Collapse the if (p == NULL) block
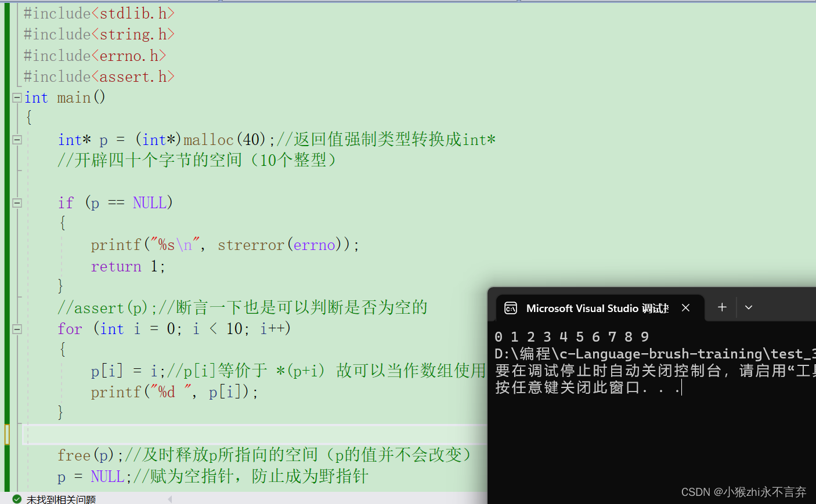Viewport: 816px width, 504px height. click(x=17, y=203)
